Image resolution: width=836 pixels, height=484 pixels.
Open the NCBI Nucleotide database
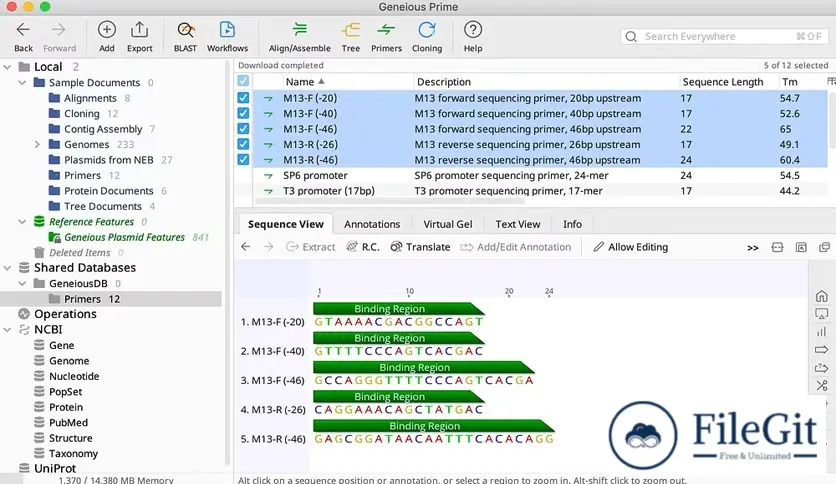pyautogui.click(x=74, y=376)
